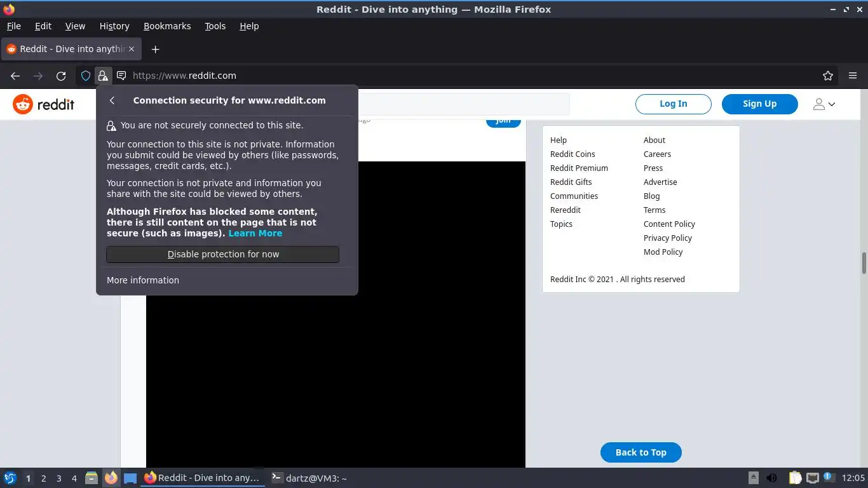The image size is (868, 488).
Task: Open the Reddit Coins link
Action: tap(573, 154)
